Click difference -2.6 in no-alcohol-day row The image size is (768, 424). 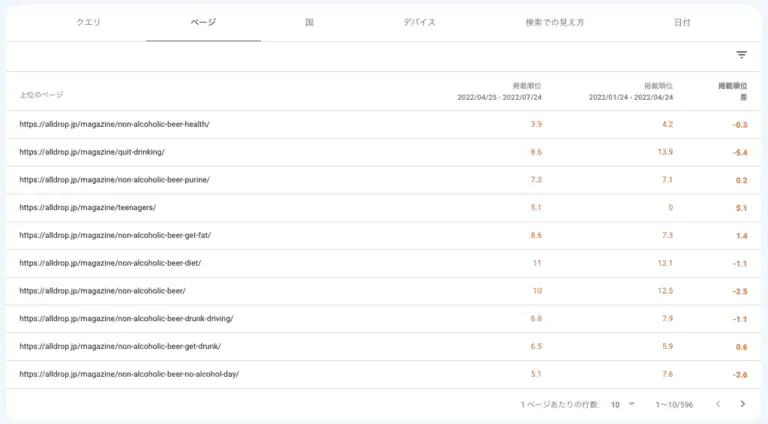coord(740,375)
